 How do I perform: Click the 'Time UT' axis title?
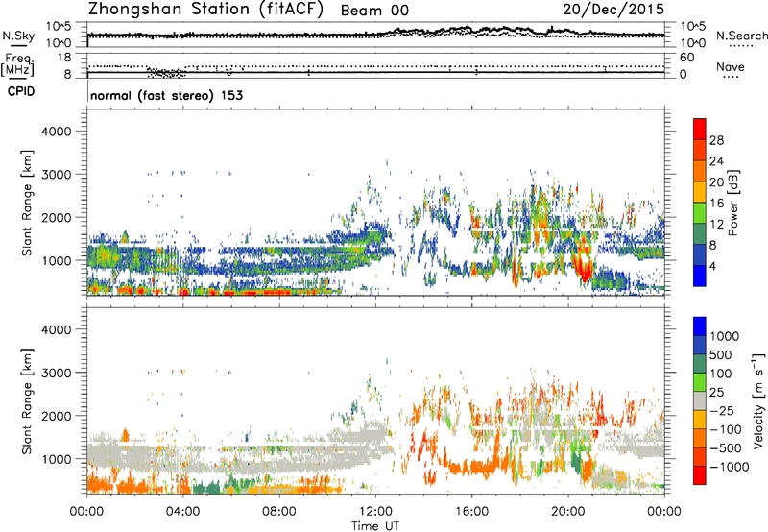[375, 526]
